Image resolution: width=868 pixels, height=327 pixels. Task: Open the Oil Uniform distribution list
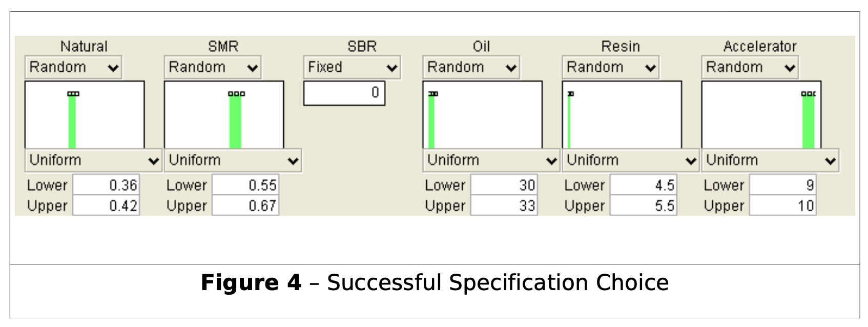(x=491, y=160)
